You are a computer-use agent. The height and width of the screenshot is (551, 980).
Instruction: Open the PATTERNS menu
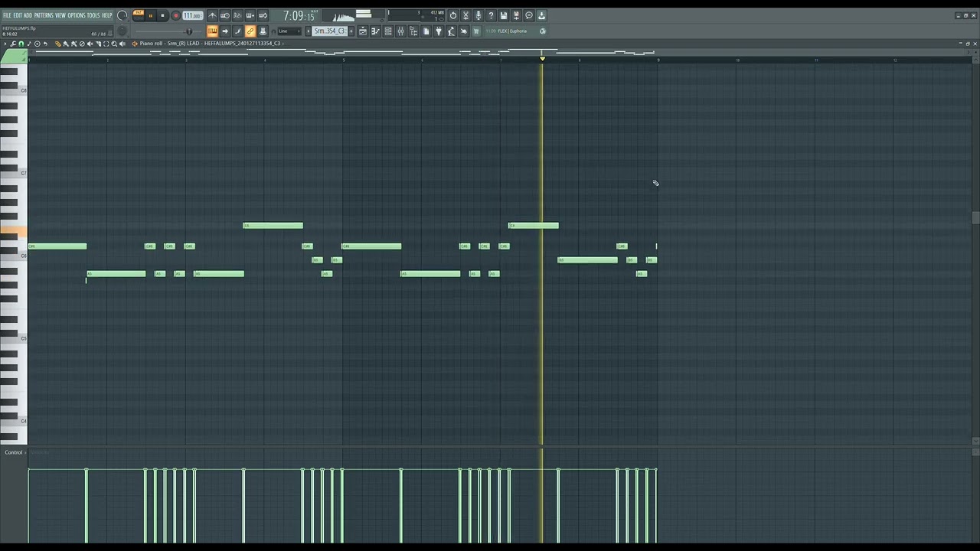(x=44, y=15)
